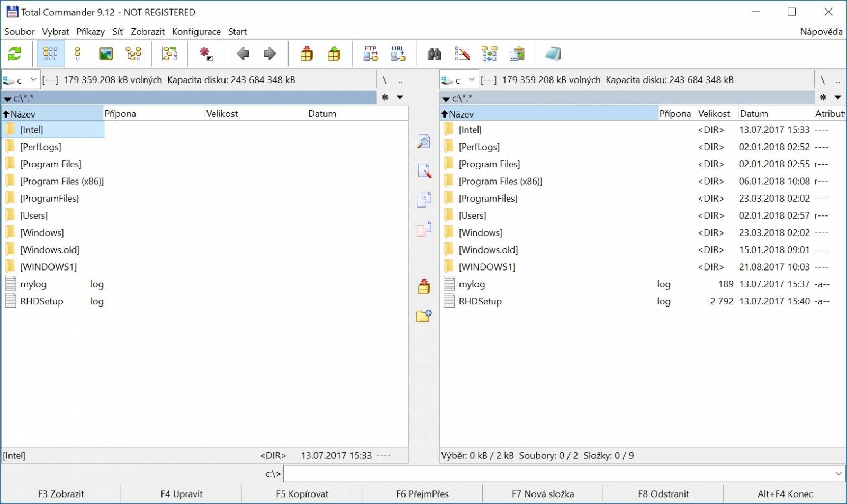The image size is (847, 504).
Task: Click the Edit file icon in middle bar
Action: coord(424,170)
